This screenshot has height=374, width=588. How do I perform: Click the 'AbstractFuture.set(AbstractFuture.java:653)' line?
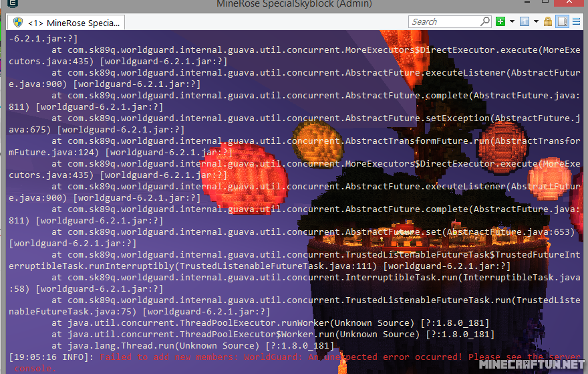pyautogui.click(x=292, y=238)
